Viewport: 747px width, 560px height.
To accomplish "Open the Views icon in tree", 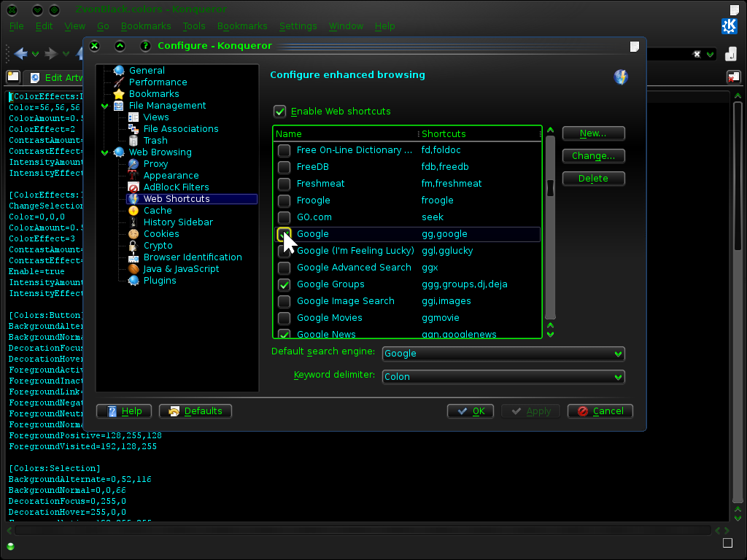I will [x=133, y=117].
